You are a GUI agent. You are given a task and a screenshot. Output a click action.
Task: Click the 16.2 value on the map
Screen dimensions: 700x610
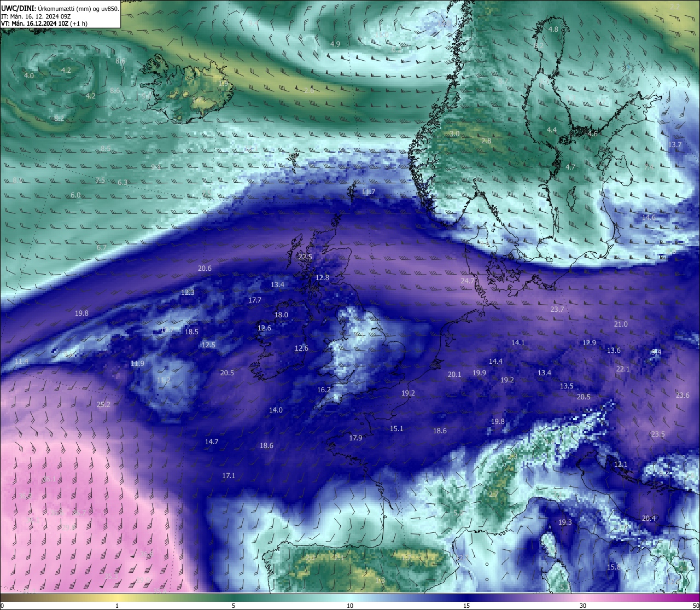click(x=324, y=390)
